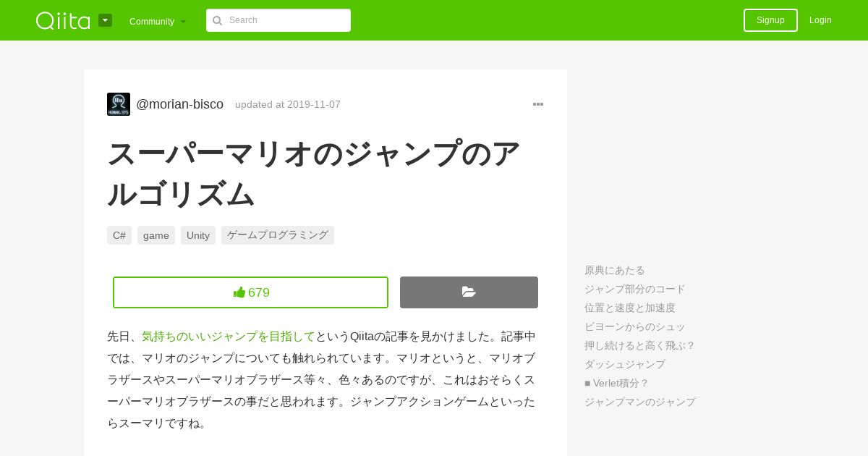Image resolution: width=868 pixels, height=456 pixels.
Task: Jump to section 位置と速度と加速度
Action: pyautogui.click(x=630, y=308)
